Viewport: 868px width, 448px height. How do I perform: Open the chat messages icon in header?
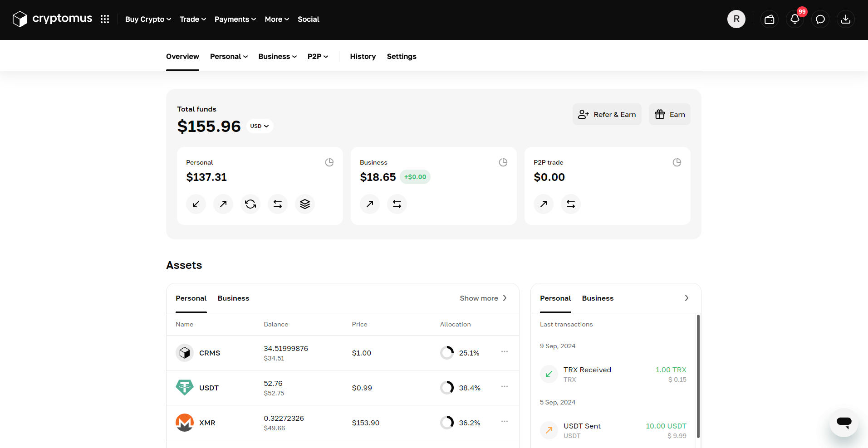[x=820, y=19]
